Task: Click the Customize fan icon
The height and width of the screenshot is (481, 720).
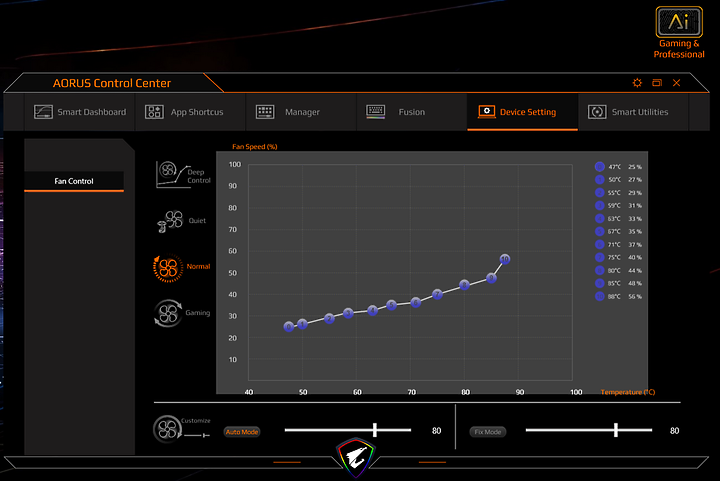Action: (167, 430)
